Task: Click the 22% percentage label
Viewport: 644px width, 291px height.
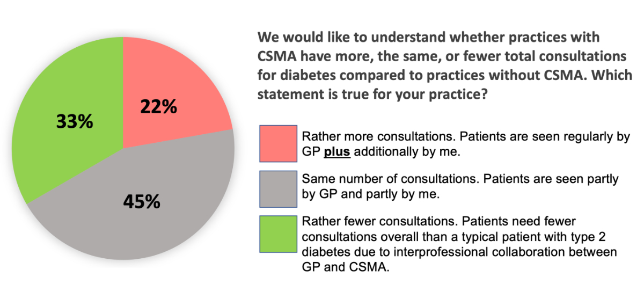Action: pos(159,107)
